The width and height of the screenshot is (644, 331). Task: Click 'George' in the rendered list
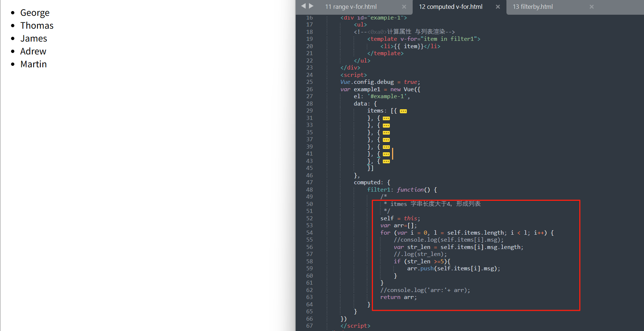click(x=35, y=13)
